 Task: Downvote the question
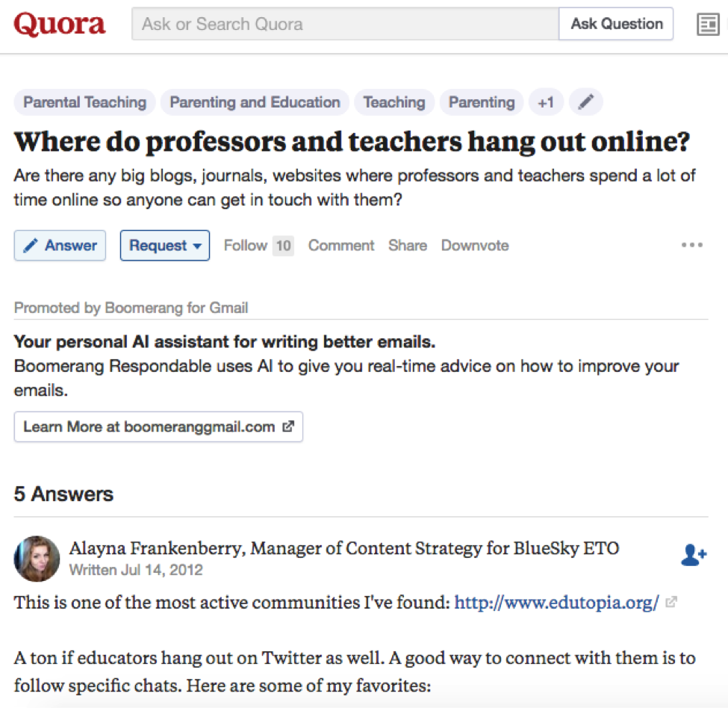(475, 245)
